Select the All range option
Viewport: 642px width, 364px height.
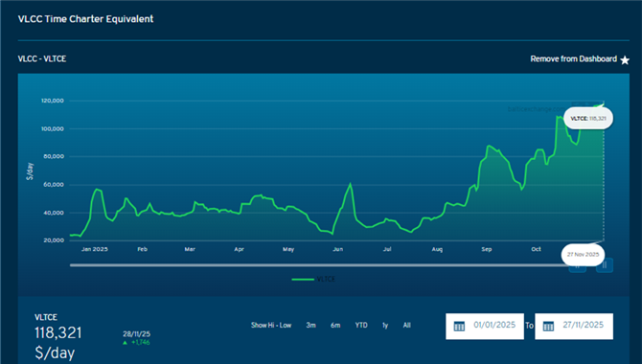tap(406, 325)
